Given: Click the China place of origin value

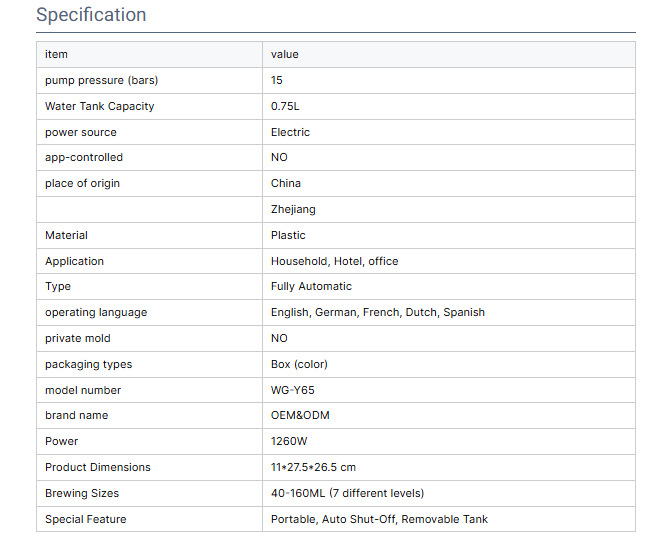Looking at the screenshot, I should coord(285,183).
